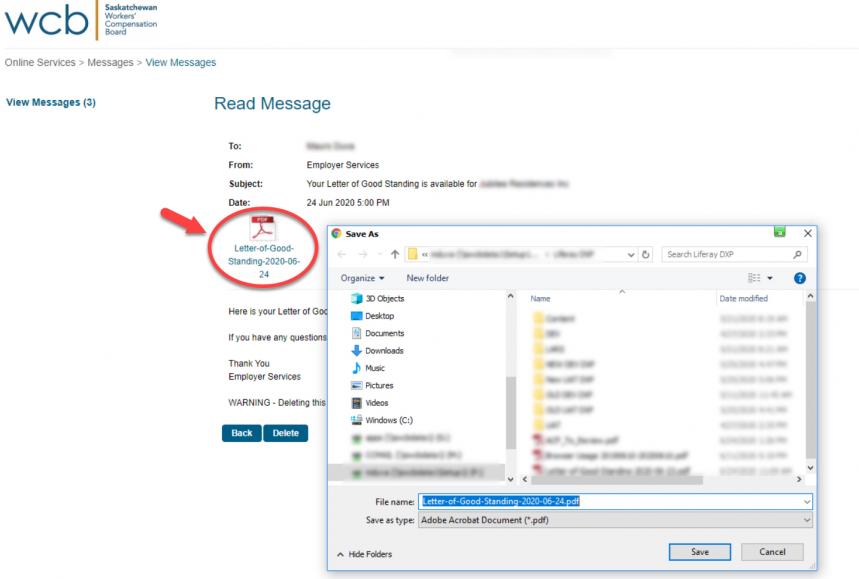Expand the address bar path history dropdown
The image size is (859, 579).
pos(630,254)
